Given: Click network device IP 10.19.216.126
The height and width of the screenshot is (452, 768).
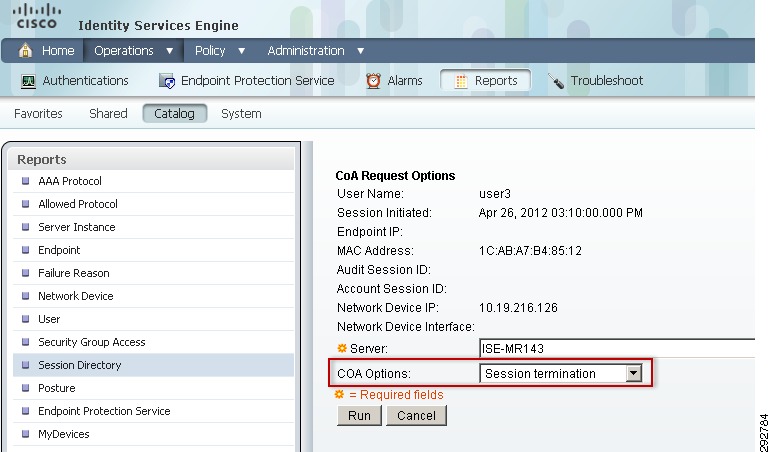Looking at the screenshot, I should 518,308.
